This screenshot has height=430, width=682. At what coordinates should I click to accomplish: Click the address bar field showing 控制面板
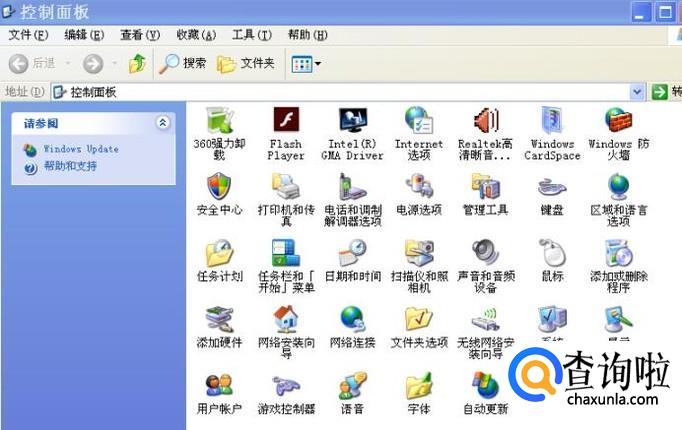click(x=340, y=92)
